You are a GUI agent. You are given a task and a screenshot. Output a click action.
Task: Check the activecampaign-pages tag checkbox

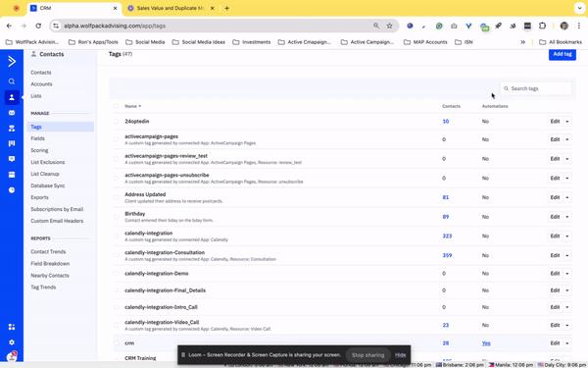[x=117, y=139]
